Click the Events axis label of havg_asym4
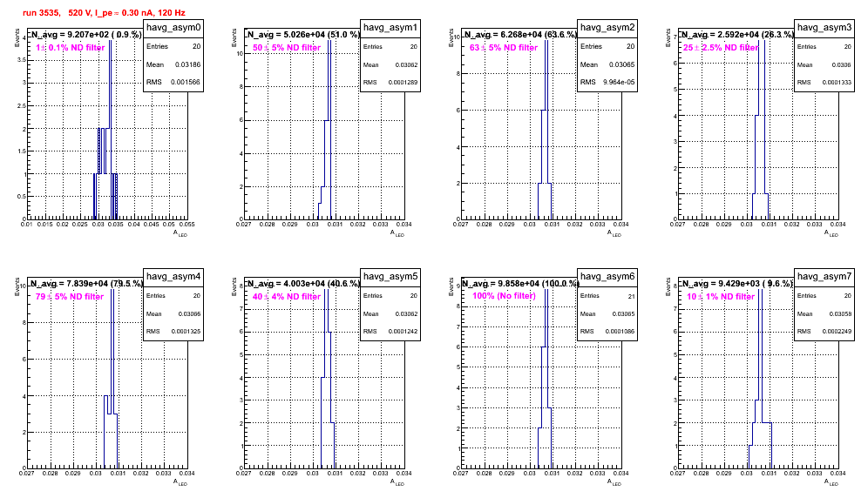This screenshot has width=868, height=498. click(17, 286)
